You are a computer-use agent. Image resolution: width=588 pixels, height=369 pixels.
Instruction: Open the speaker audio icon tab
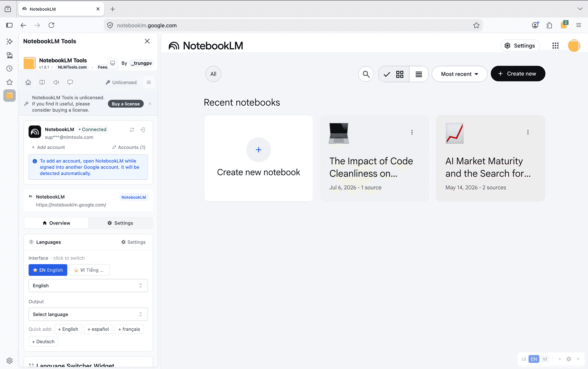pyautogui.click(x=56, y=82)
